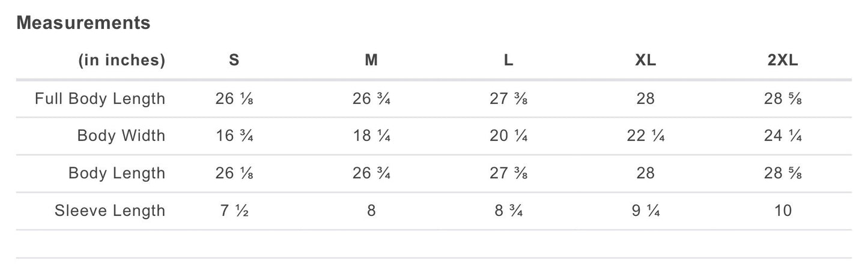Click the Body Width value for size XL
The height and width of the screenshot is (270, 868).
[x=646, y=136]
